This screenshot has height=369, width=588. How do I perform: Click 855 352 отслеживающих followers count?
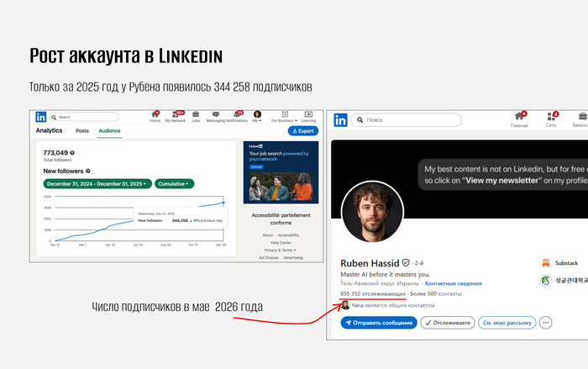[x=373, y=293]
